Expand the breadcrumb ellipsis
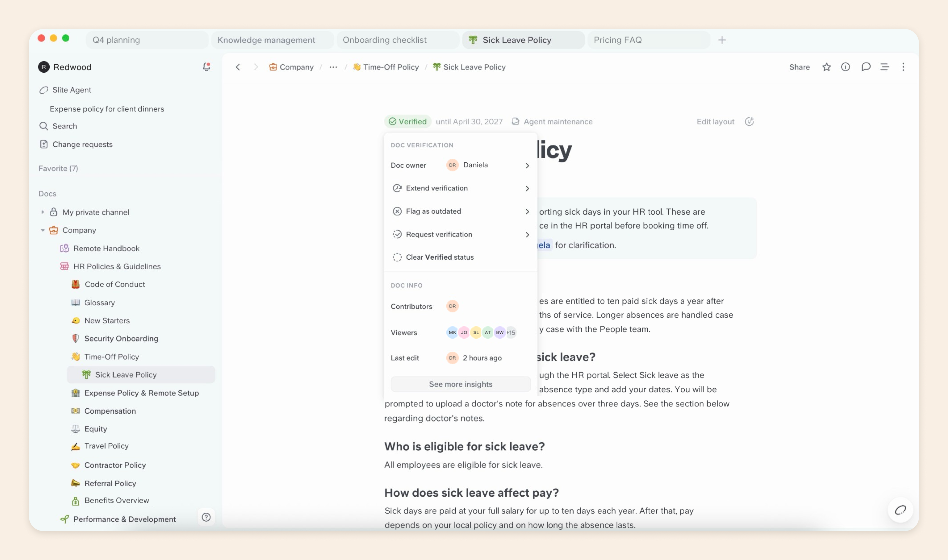 coord(333,67)
